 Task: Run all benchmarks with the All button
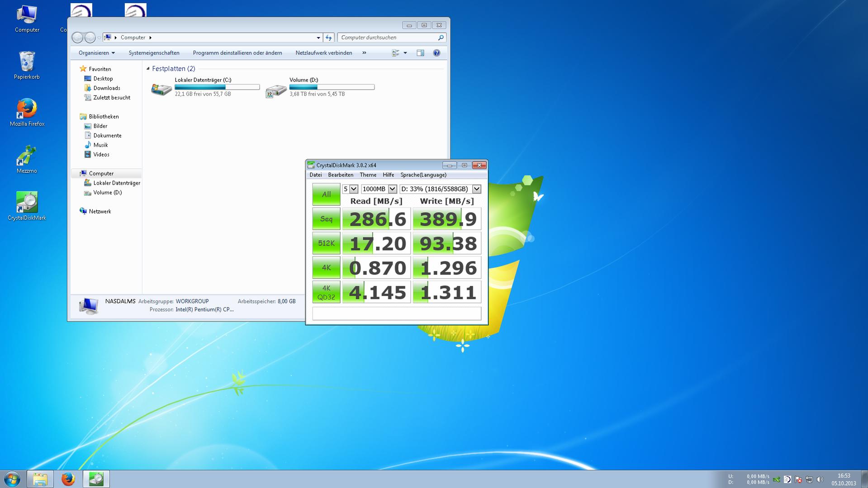click(326, 194)
